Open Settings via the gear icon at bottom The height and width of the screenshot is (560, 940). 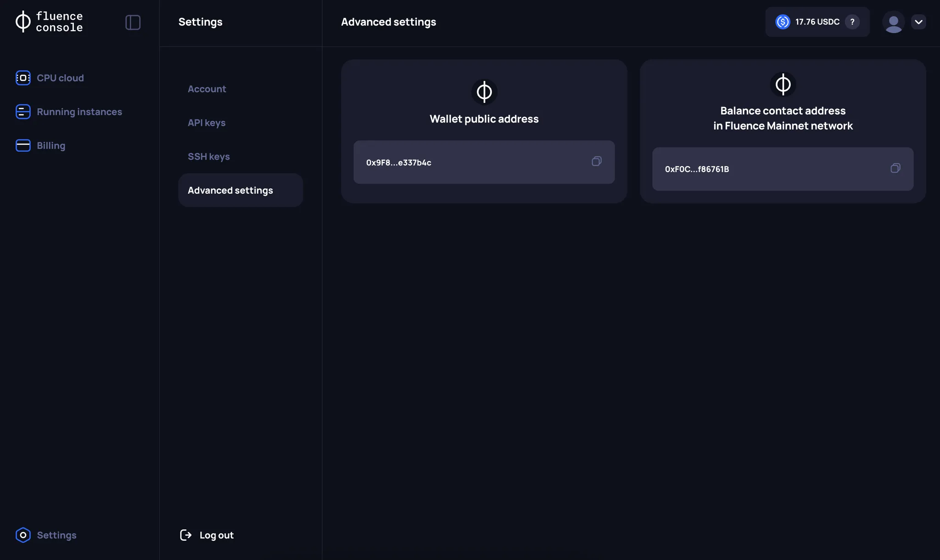point(22,535)
